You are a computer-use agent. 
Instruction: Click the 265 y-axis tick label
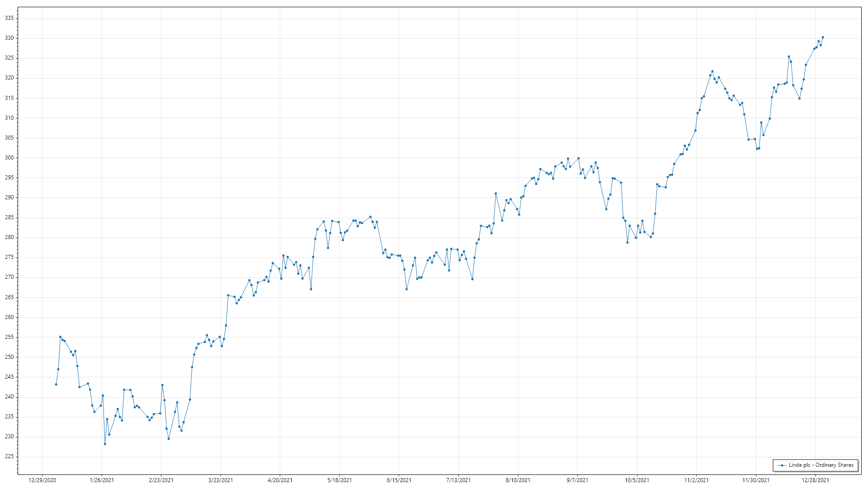[9, 297]
